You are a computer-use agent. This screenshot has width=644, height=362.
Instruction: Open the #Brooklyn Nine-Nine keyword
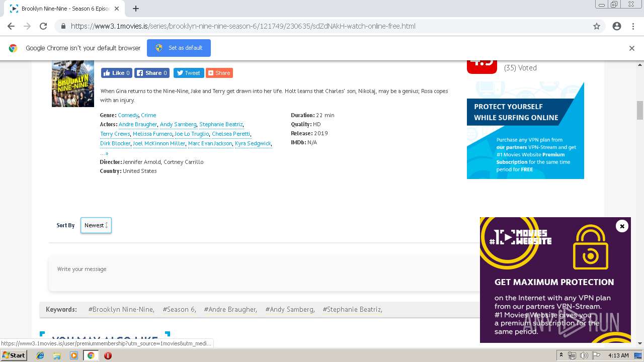[121, 309]
